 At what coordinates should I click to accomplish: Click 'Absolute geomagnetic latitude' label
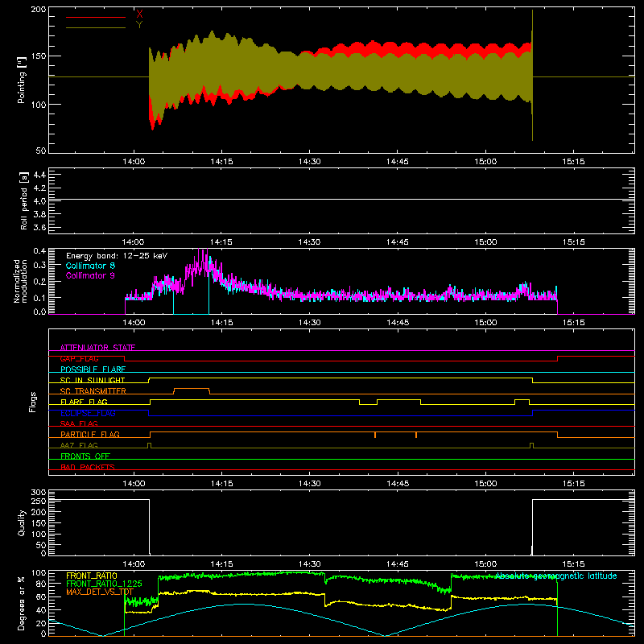[x=556, y=576]
